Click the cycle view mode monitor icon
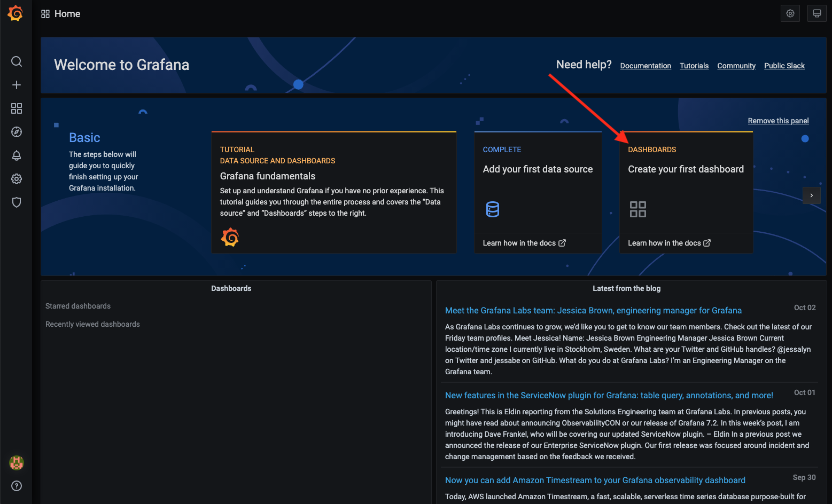 [817, 13]
